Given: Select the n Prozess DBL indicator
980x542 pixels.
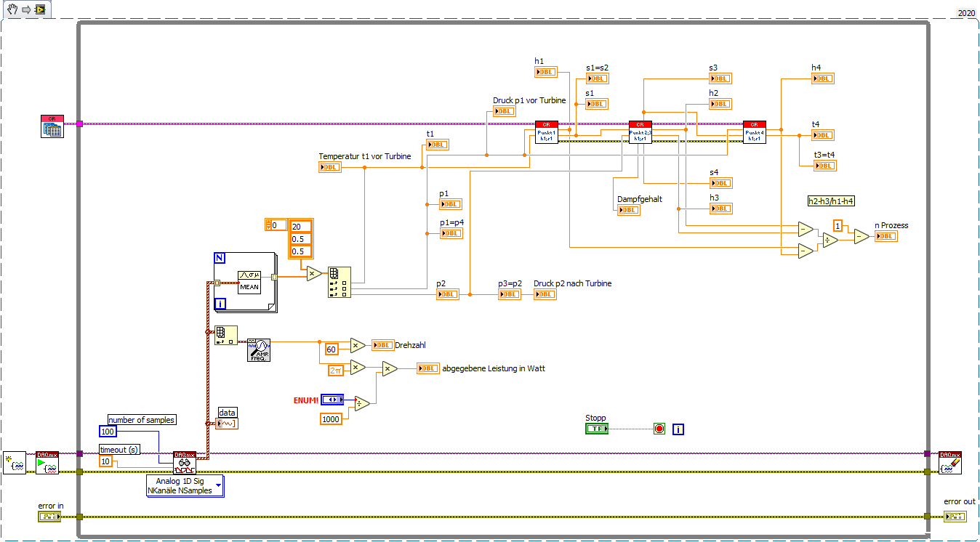Looking at the screenshot, I should [x=886, y=236].
